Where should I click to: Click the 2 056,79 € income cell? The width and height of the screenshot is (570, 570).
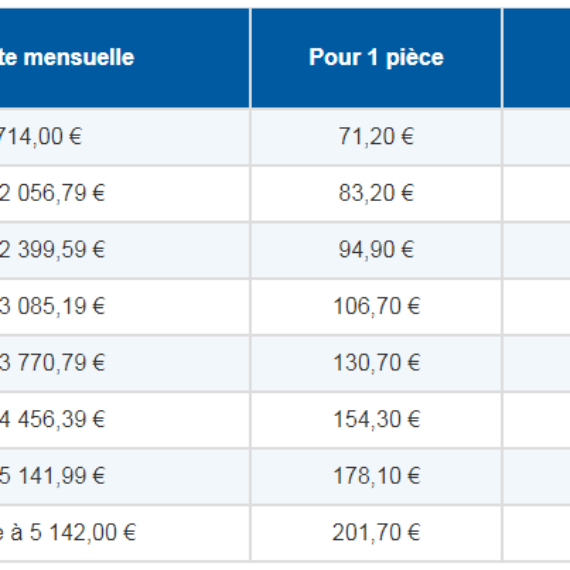(x=125, y=193)
